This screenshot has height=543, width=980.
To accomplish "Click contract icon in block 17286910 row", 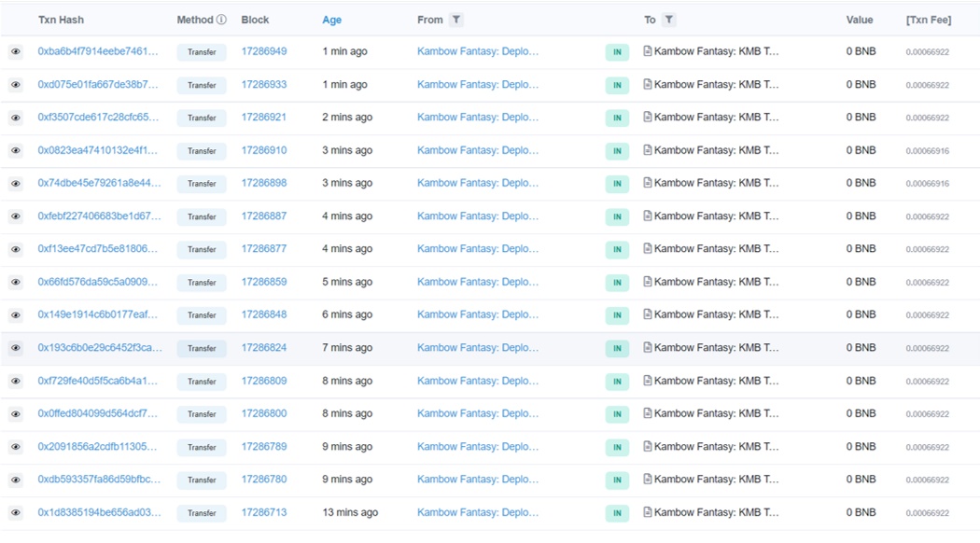I will 648,150.
